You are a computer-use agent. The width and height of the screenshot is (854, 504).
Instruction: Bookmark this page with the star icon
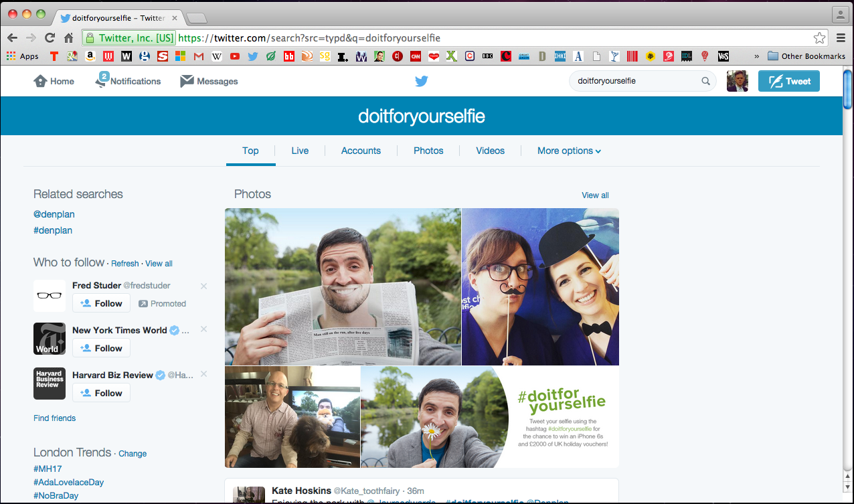click(x=819, y=37)
